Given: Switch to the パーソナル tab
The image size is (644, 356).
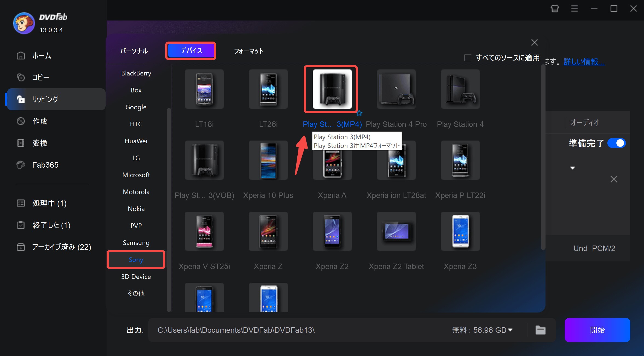Looking at the screenshot, I should pyautogui.click(x=134, y=51).
